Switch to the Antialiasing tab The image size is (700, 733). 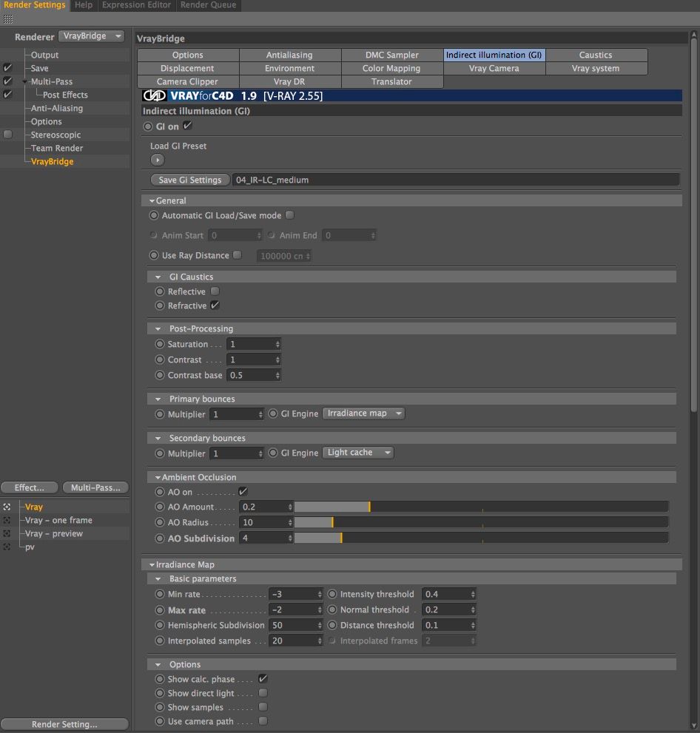tap(289, 55)
